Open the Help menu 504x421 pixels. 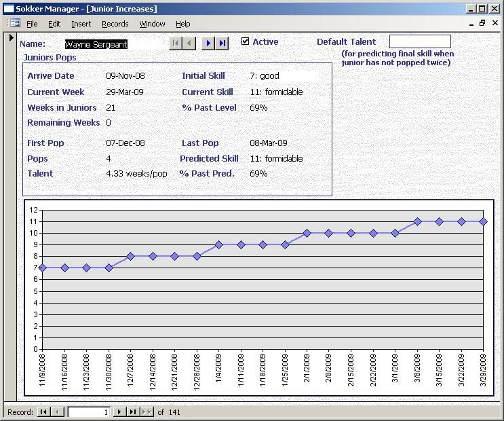[183, 24]
